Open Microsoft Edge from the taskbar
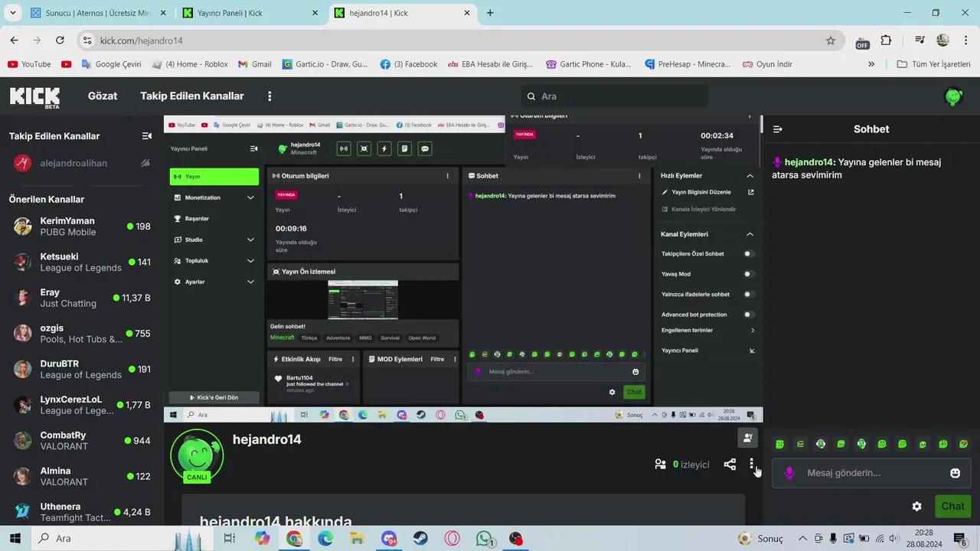 point(325,539)
